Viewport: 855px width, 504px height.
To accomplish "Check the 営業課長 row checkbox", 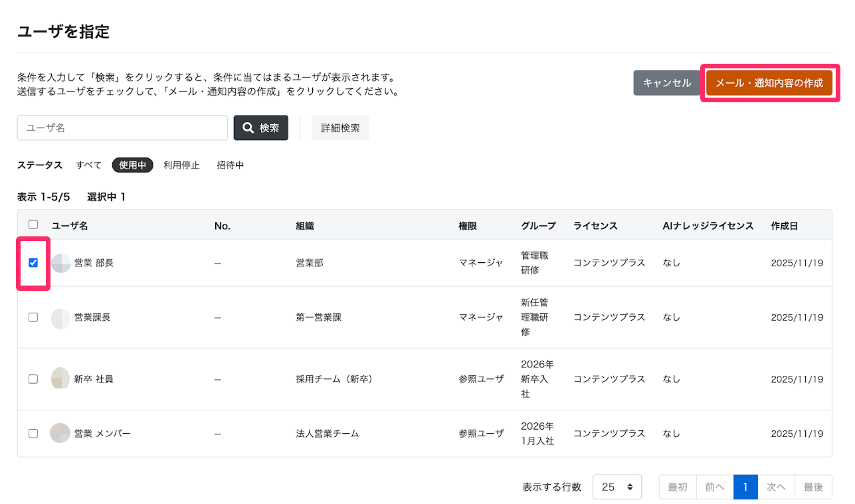I will coord(33,317).
